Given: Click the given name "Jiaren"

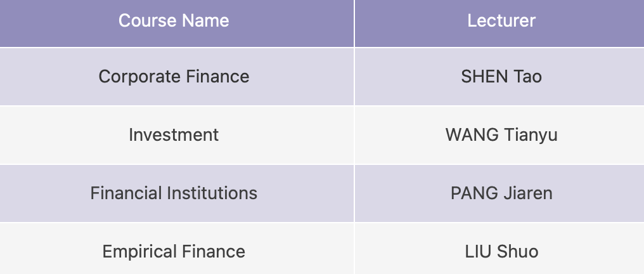Looking at the screenshot, I should coord(527,193).
